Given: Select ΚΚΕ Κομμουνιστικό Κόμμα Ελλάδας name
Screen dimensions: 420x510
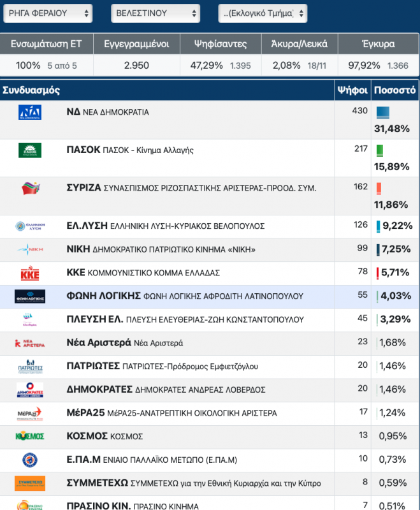Looking at the screenshot, I should click(143, 273).
